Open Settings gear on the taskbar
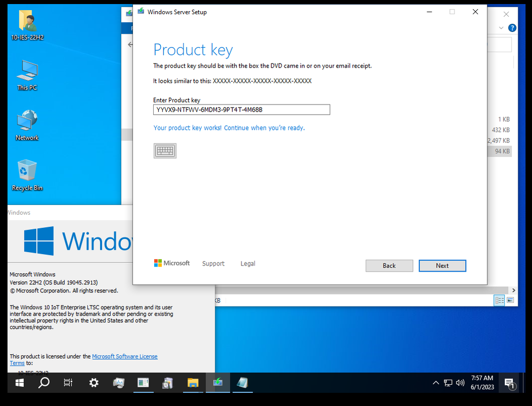 [x=94, y=383]
